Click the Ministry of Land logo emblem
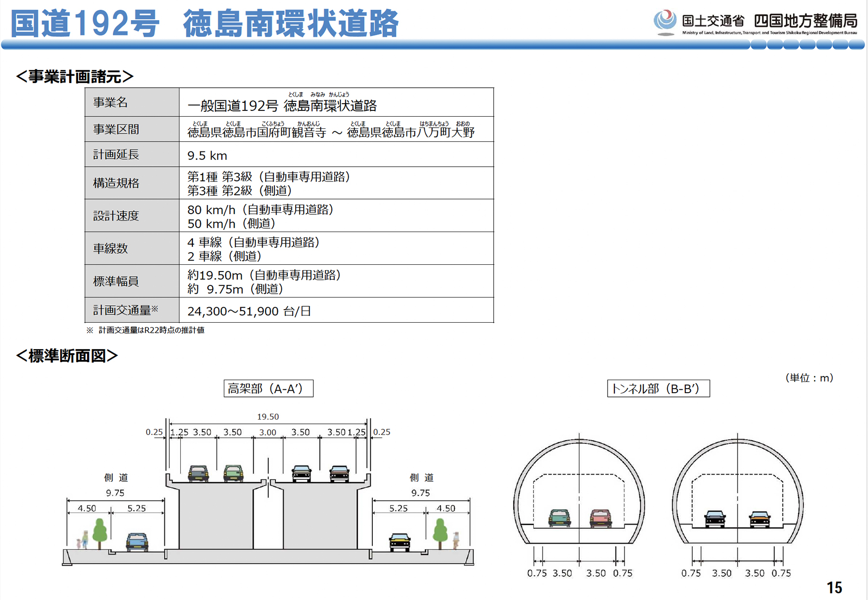The width and height of the screenshot is (868, 600). [665, 22]
